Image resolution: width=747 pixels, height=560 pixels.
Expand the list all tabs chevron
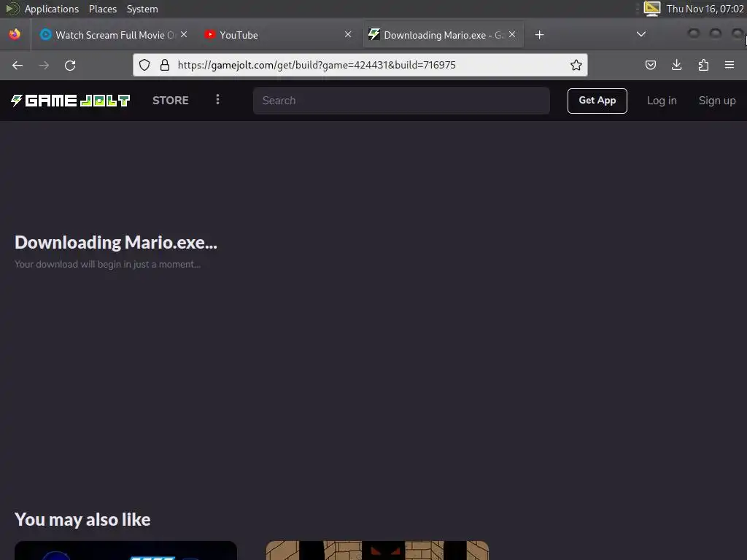click(641, 34)
